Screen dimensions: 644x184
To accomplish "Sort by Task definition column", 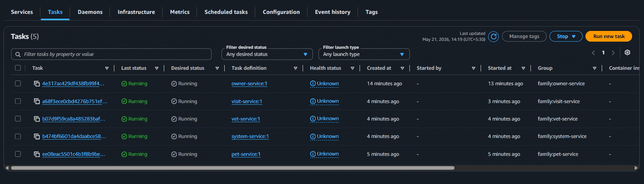I will click(x=295, y=68).
